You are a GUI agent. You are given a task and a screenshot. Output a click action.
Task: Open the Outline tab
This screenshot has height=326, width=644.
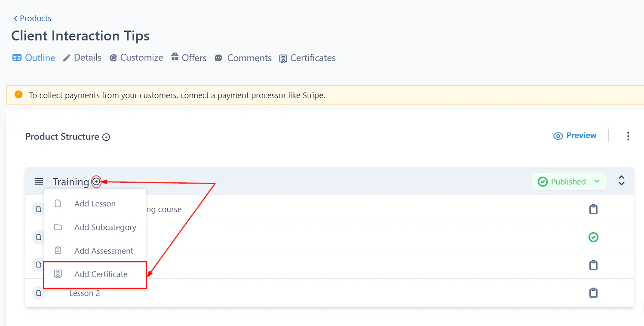pyautogui.click(x=34, y=58)
